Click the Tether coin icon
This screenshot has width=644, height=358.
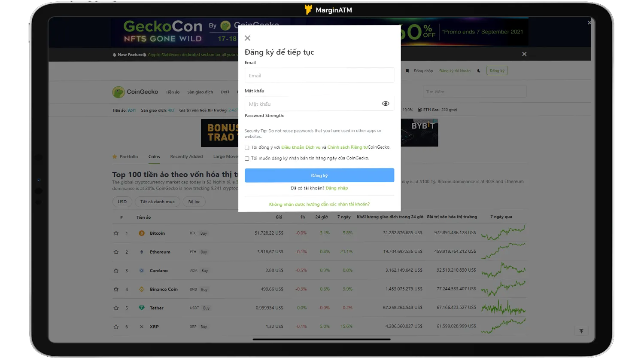coord(142,308)
